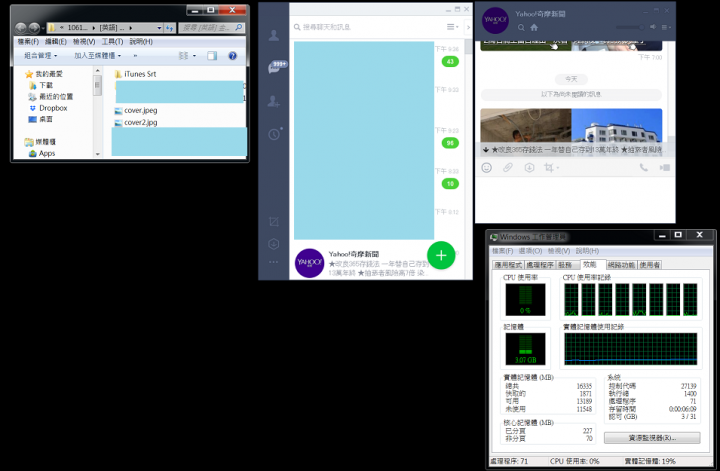This screenshot has width=720, height=471.
Task: Select Apps in Explorer navigation pane
Action: pos(42,153)
